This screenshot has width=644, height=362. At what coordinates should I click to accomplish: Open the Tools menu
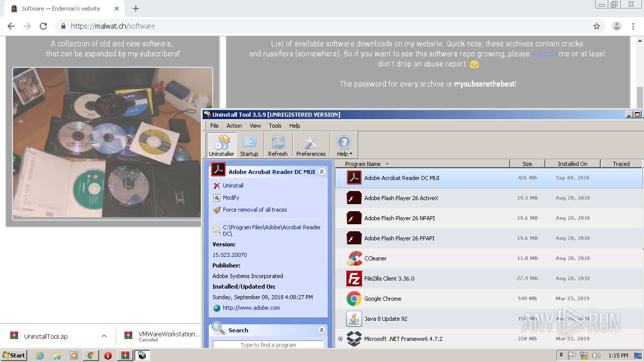(275, 126)
